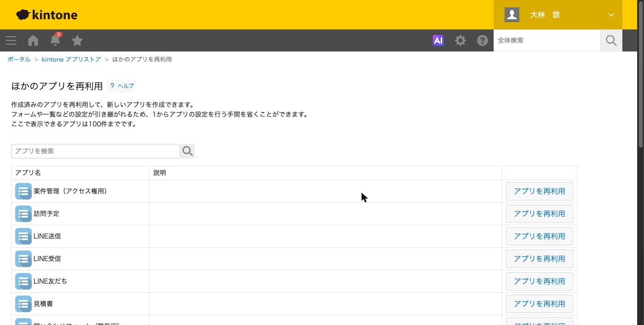Click the global search magnifier button
This screenshot has height=325, width=644.
(x=611, y=40)
